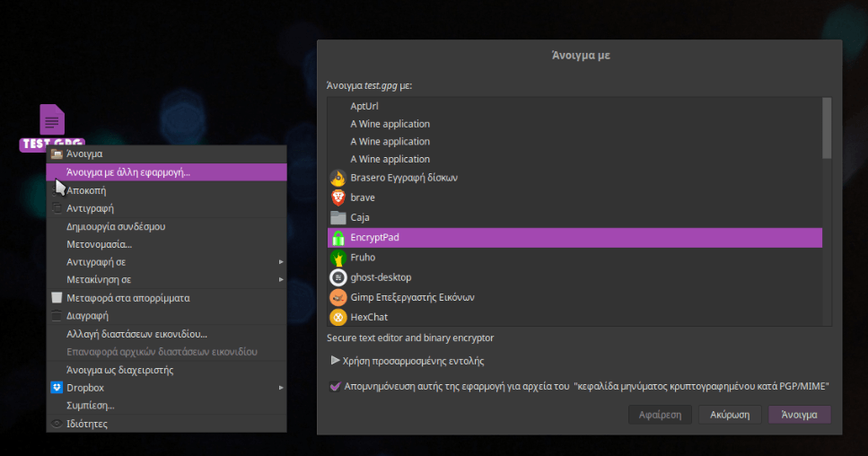Select the first A Wine application row
868x456 pixels.
[574, 124]
